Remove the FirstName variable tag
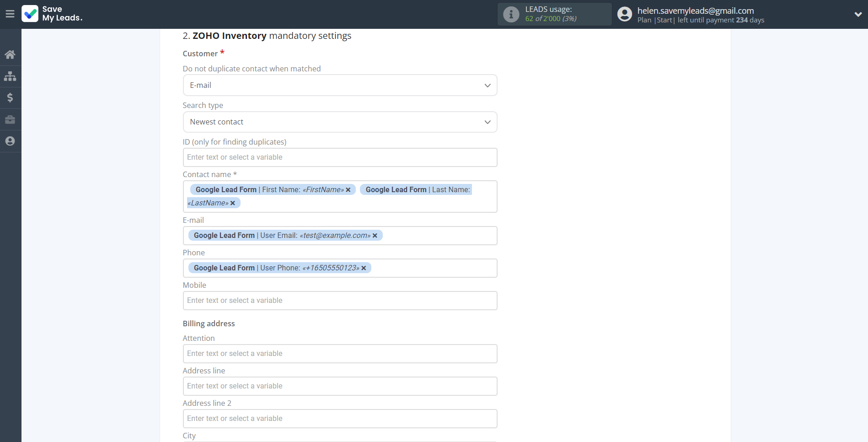The height and width of the screenshot is (442, 868). (348, 189)
